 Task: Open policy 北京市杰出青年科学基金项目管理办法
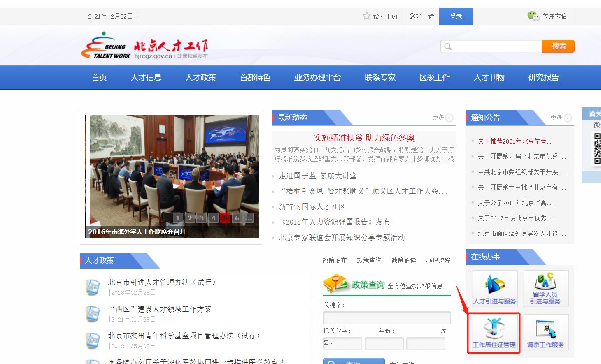coord(184,336)
